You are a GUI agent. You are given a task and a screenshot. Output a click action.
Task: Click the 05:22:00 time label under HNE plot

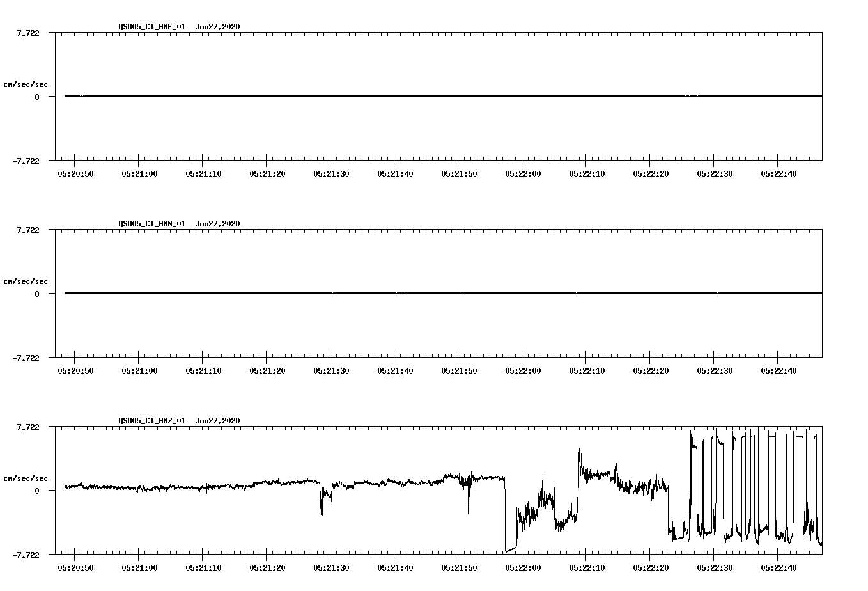tap(523, 174)
